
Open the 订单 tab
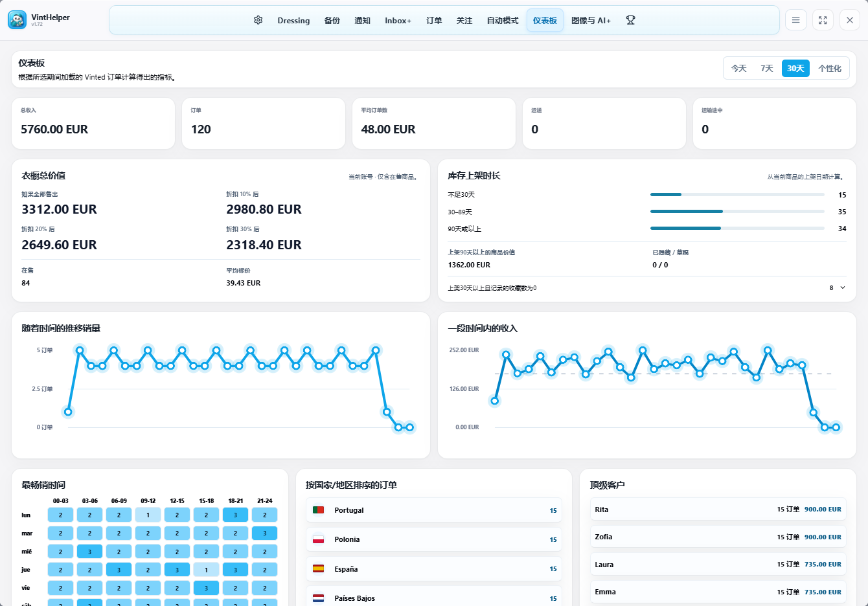pyautogui.click(x=434, y=21)
